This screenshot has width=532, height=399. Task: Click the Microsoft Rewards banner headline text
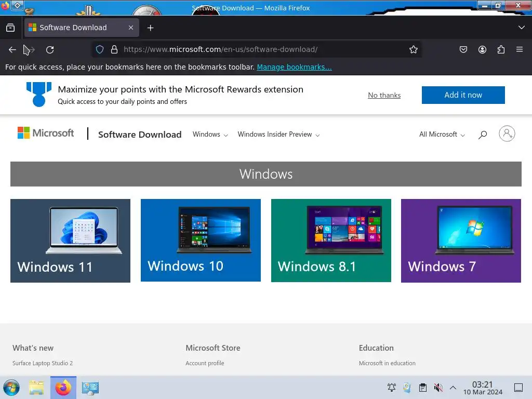(x=180, y=89)
